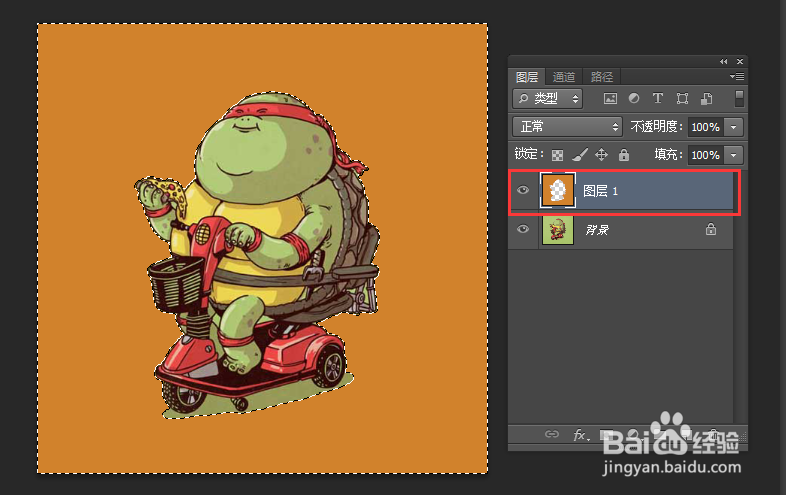Click the 图层 1 layer thumbnail
The image size is (786, 495).
(x=557, y=191)
